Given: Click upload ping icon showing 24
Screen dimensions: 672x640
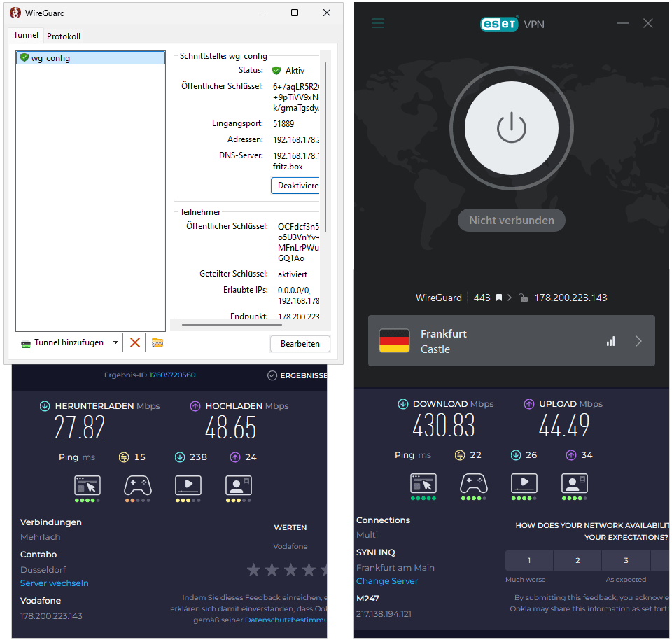Looking at the screenshot, I should coord(235,457).
